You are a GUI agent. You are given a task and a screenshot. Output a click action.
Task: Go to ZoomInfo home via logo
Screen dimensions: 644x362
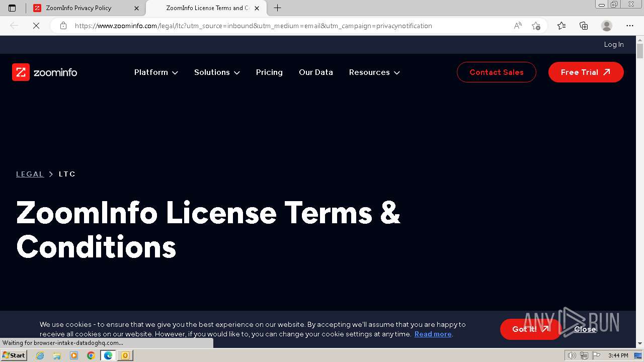pos(44,72)
